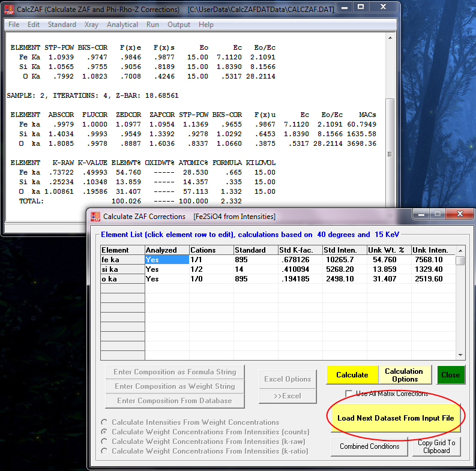This screenshot has height=471, width=476.
Task: Click the si ka element row
Action: tap(122, 269)
